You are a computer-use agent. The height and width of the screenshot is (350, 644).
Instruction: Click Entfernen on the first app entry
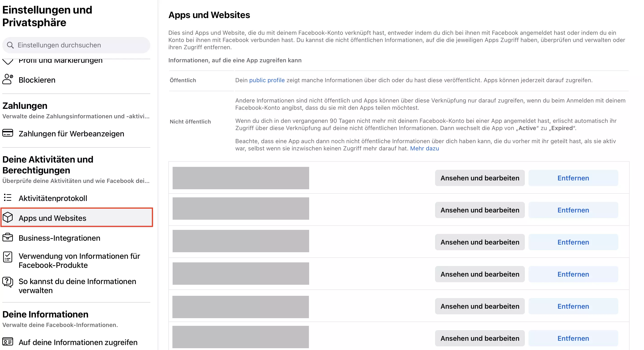(x=573, y=178)
